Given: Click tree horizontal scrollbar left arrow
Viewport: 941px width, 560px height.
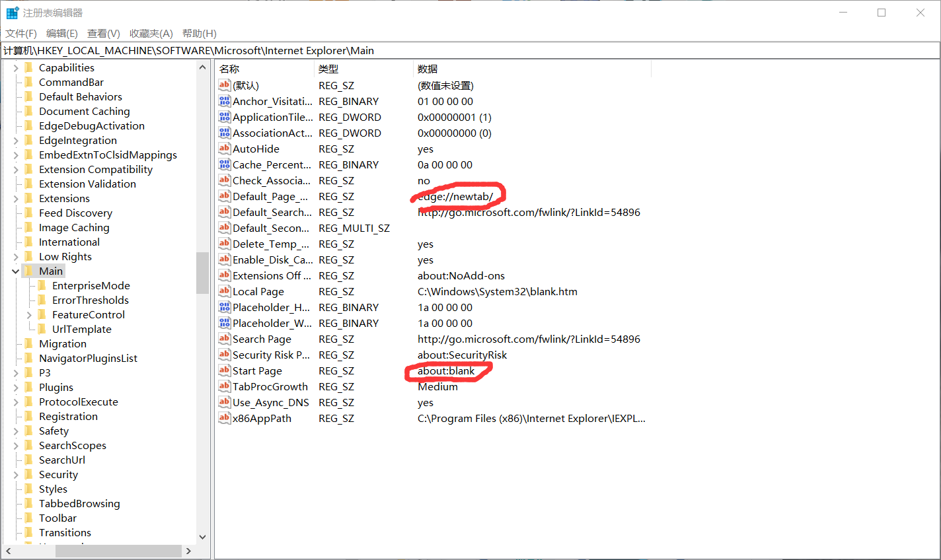Looking at the screenshot, I should tap(9, 551).
